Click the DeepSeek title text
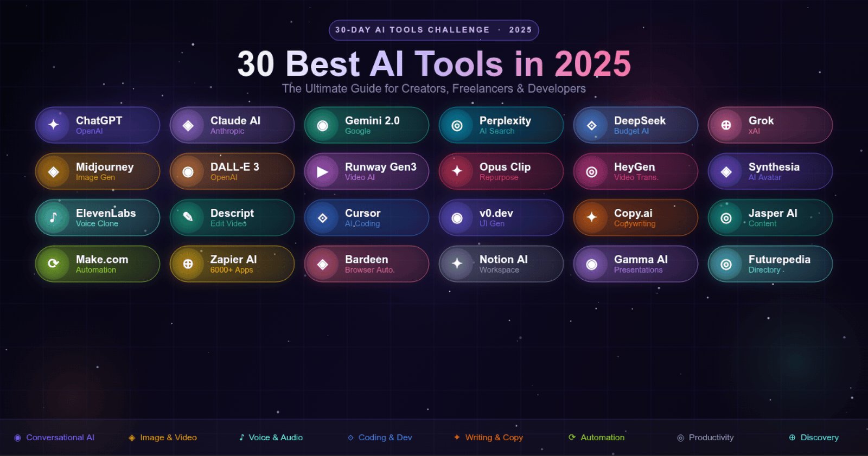Screen dimensions: 868x456 click(x=640, y=121)
